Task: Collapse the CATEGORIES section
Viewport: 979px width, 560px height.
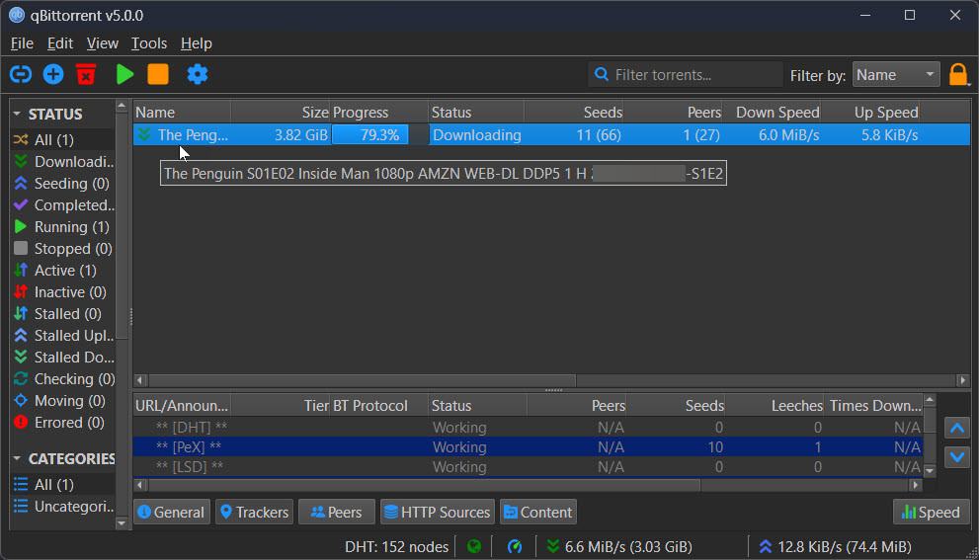Action: click(x=17, y=459)
